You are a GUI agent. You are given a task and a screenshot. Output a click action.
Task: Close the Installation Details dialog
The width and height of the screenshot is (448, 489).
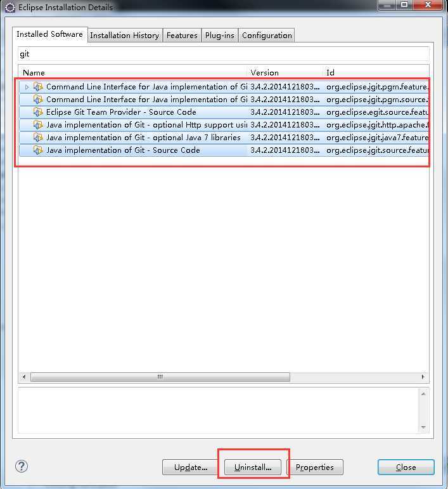coord(406,467)
